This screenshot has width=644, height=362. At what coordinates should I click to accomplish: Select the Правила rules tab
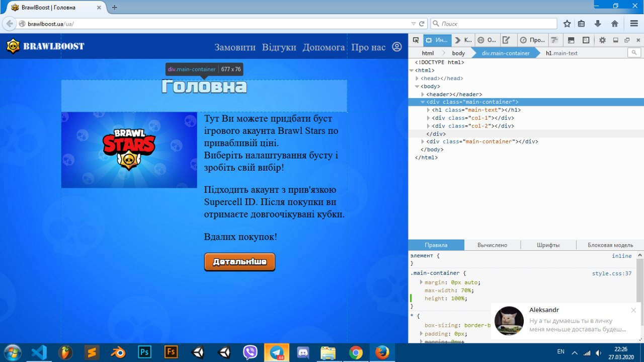coord(436,245)
